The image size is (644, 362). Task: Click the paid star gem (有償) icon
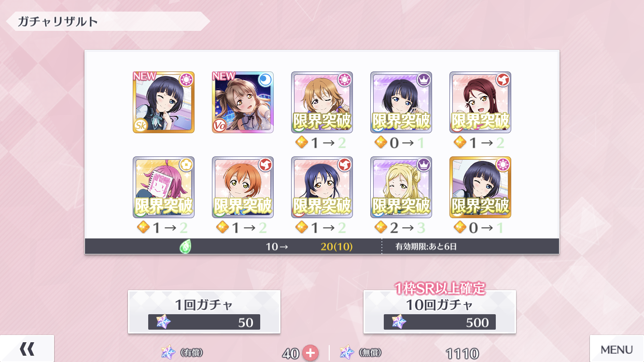pos(168,353)
